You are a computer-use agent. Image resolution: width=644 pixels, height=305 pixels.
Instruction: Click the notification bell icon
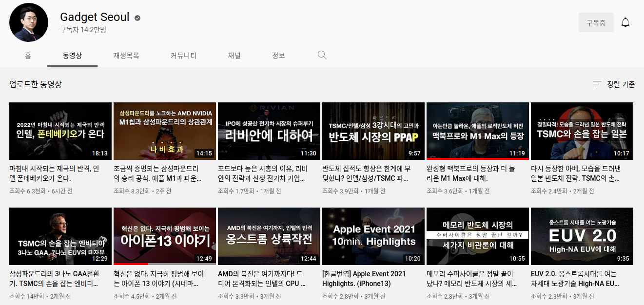(x=625, y=22)
